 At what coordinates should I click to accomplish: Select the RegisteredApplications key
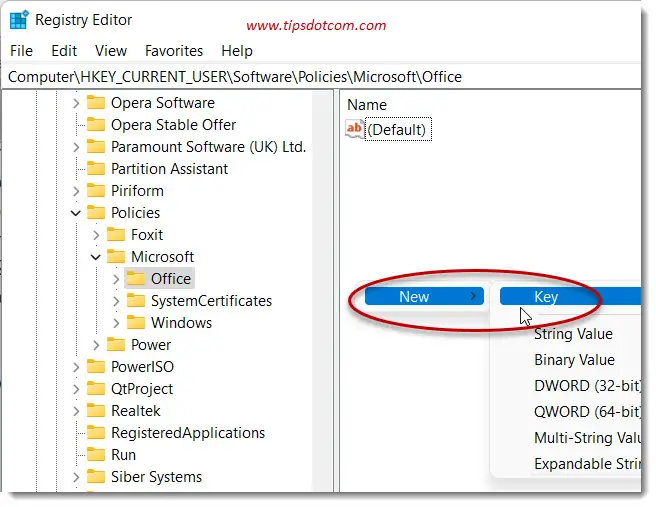(188, 433)
